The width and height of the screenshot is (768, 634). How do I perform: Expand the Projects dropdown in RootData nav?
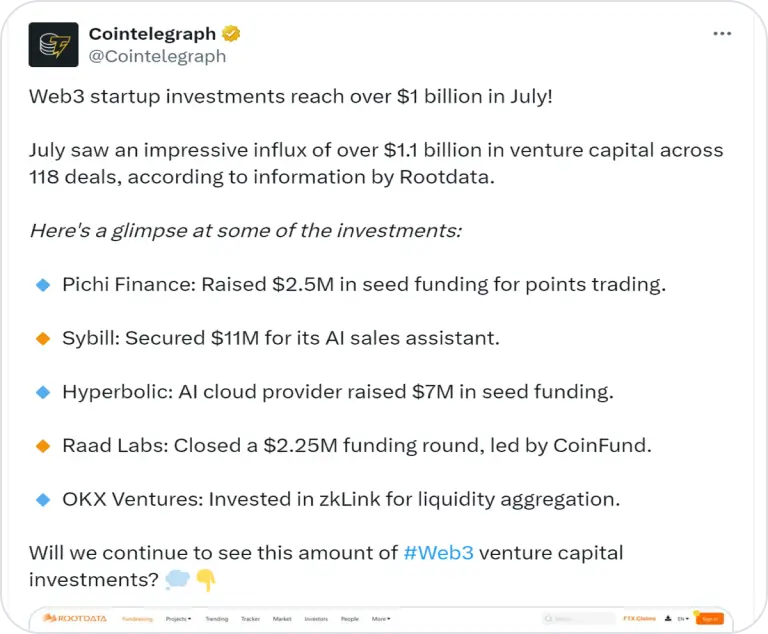(179, 619)
